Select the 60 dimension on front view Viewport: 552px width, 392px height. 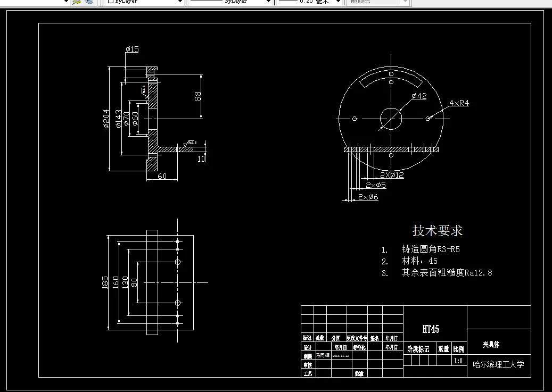click(161, 176)
